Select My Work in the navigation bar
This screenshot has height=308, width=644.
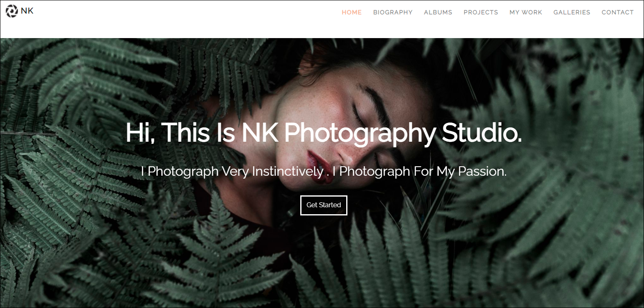tap(525, 12)
